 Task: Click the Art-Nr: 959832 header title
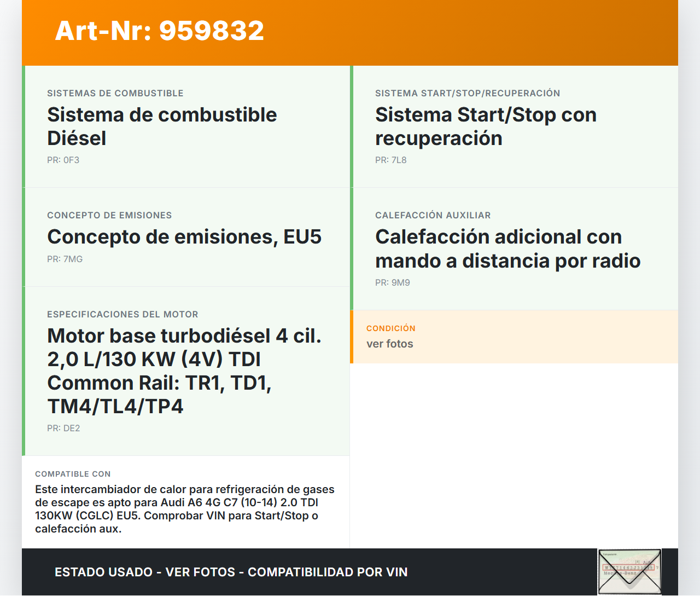click(x=159, y=31)
